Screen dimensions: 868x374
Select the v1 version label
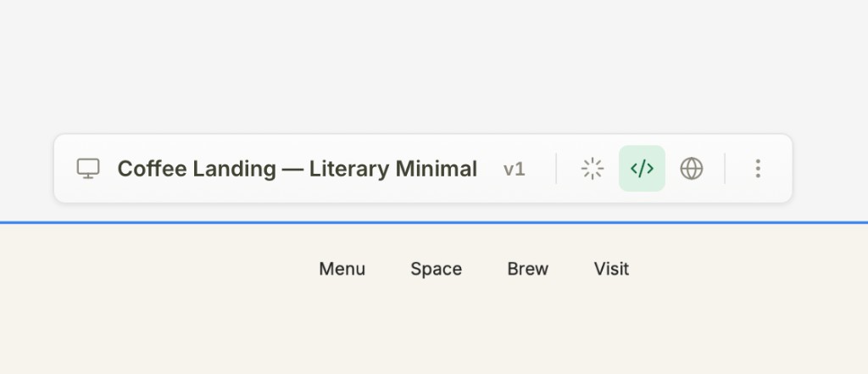pyautogui.click(x=514, y=169)
